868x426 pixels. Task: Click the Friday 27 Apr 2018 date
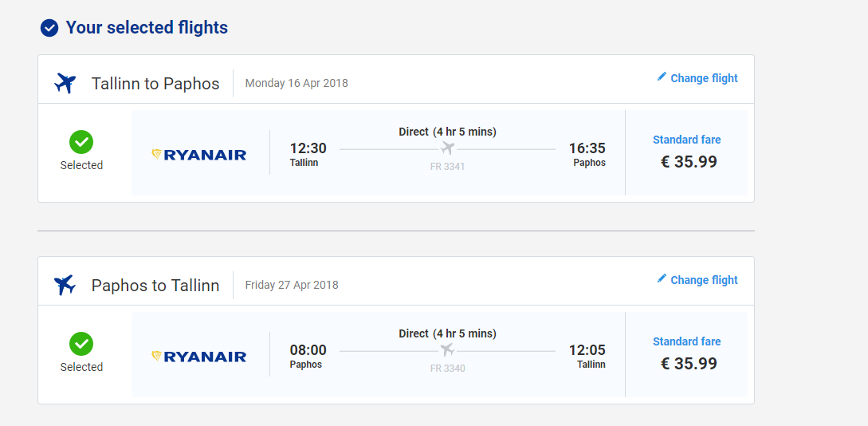292,286
